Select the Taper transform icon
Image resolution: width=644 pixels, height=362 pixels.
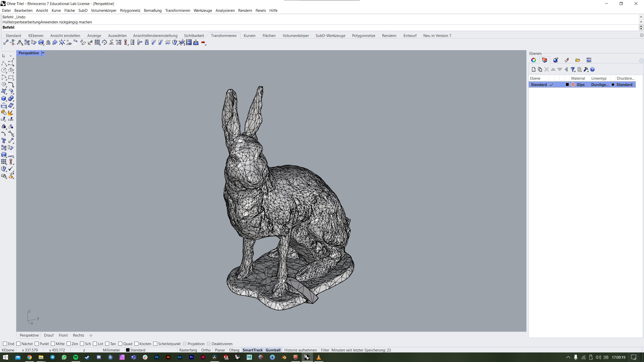[x=147, y=42]
